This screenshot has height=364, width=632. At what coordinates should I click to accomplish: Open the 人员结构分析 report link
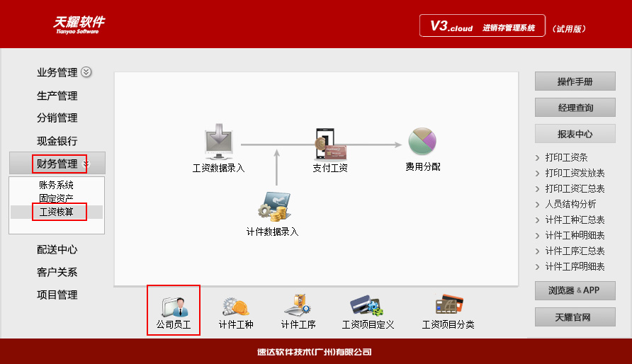point(570,204)
